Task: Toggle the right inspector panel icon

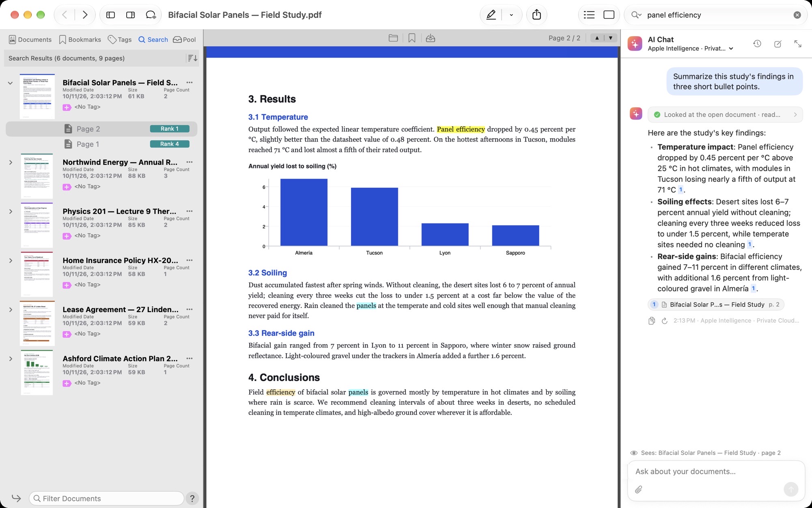Action: 131,15
